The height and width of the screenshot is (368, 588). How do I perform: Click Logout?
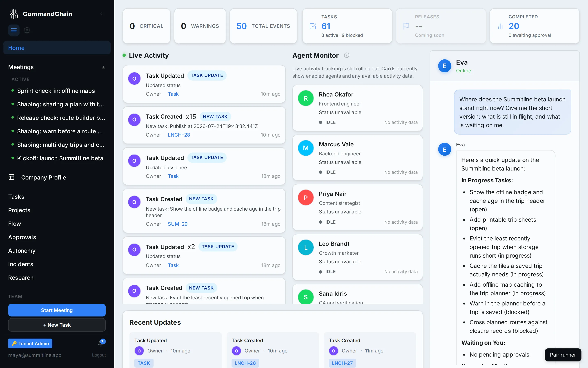99,355
